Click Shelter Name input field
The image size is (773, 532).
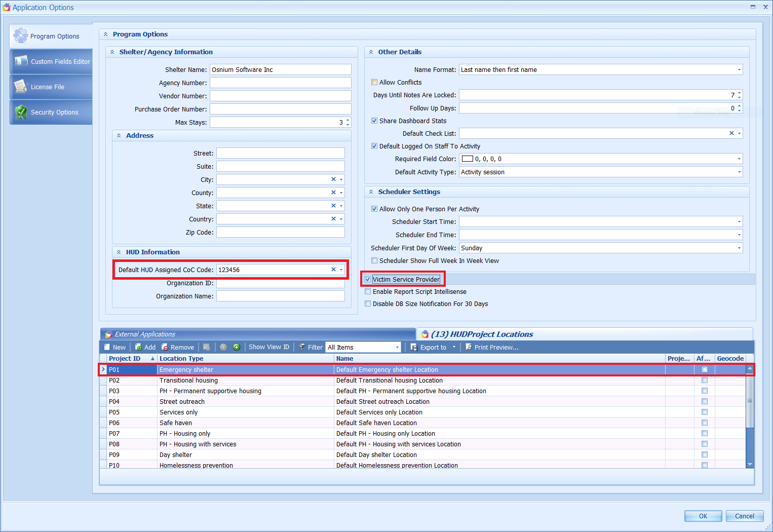[x=281, y=69]
